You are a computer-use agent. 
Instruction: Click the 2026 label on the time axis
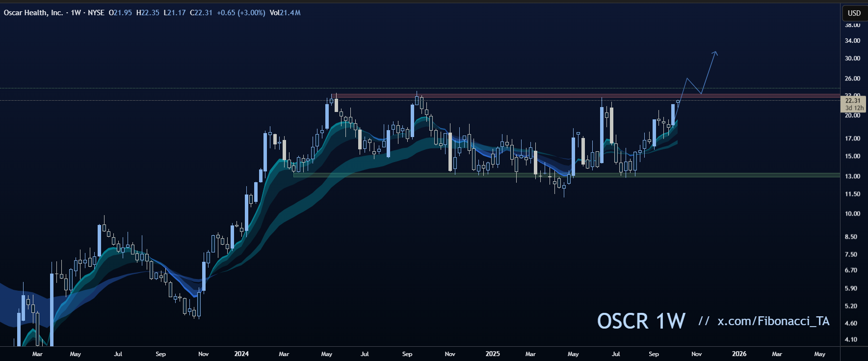[x=739, y=354]
